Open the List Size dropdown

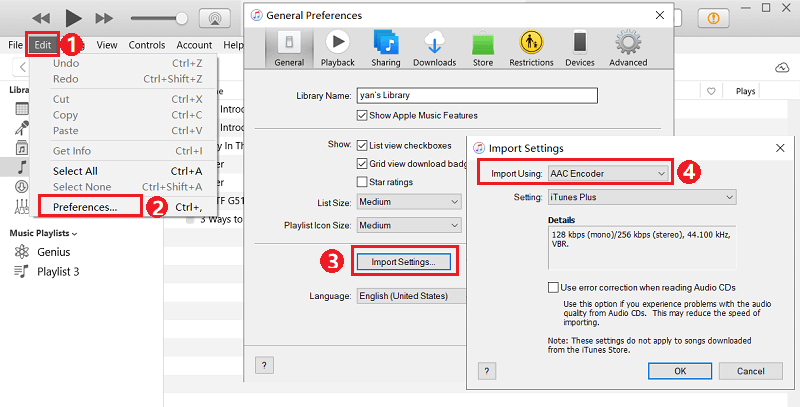(x=408, y=202)
